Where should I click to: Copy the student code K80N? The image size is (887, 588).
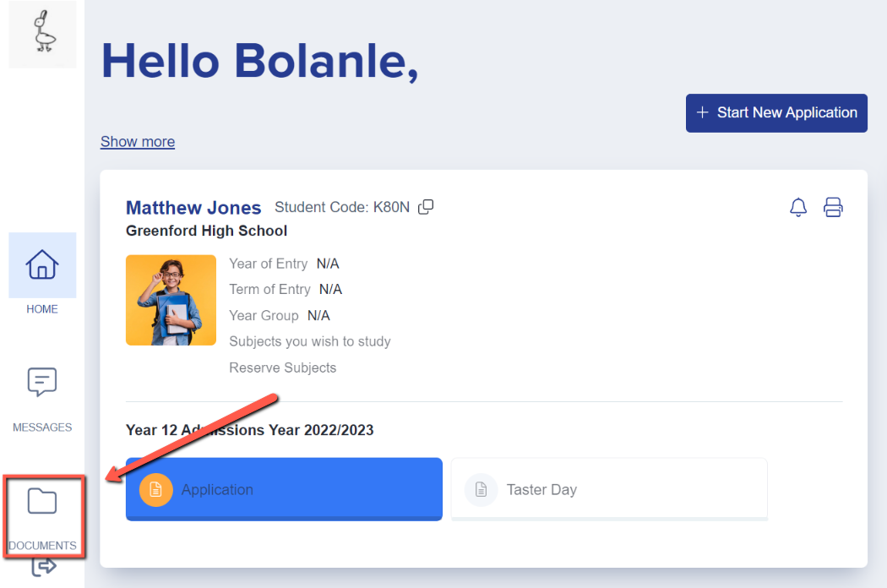coord(426,207)
